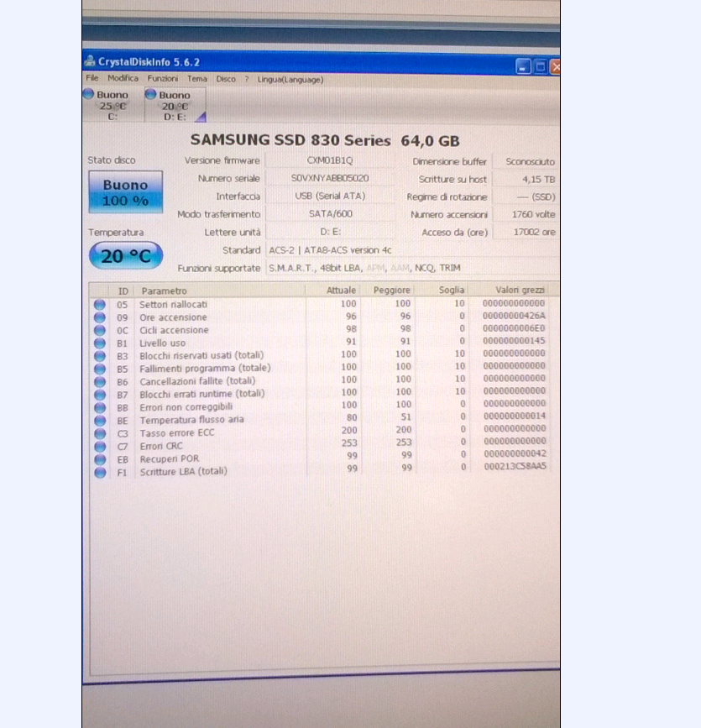Click the status circle for Ore accensione
The width and height of the screenshot is (701, 728).
coord(99,317)
